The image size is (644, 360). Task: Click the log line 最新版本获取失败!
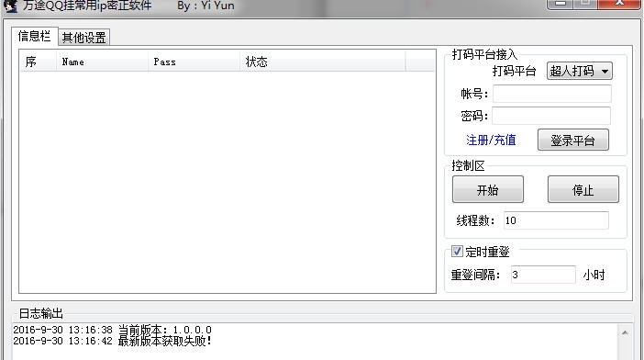tap(113, 341)
